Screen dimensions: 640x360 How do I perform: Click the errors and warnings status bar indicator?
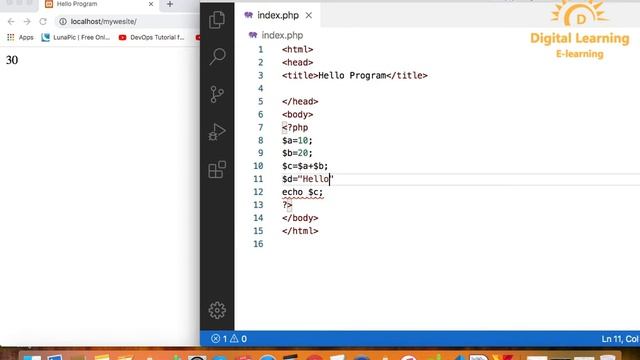pos(229,339)
